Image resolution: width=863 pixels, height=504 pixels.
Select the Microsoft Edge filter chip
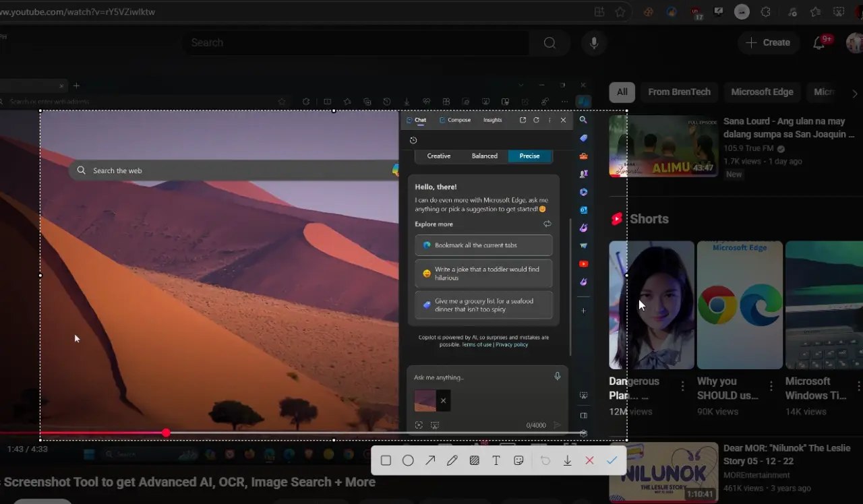(x=762, y=92)
